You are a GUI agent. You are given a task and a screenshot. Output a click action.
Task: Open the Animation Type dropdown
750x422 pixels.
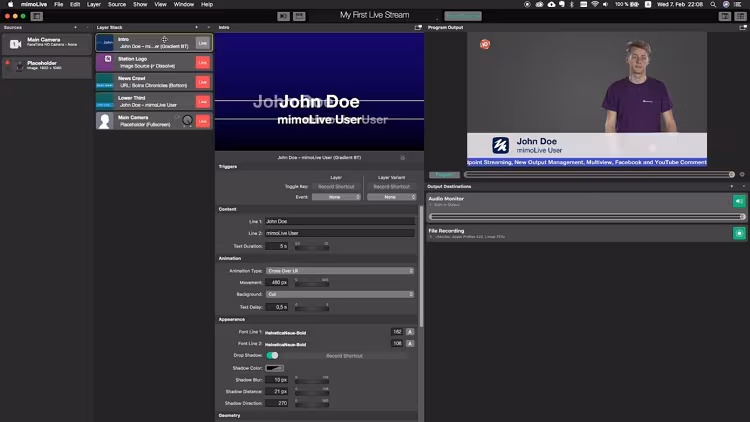pyautogui.click(x=339, y=270)
